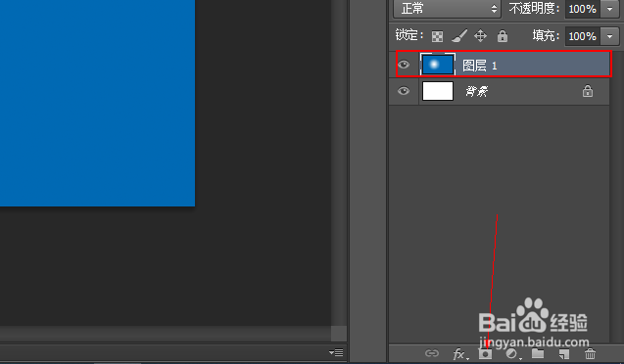Toggle lock image pixels brush icon
Image resolution: width=624 pixels, height=364 pixels.
pos(459,36)
